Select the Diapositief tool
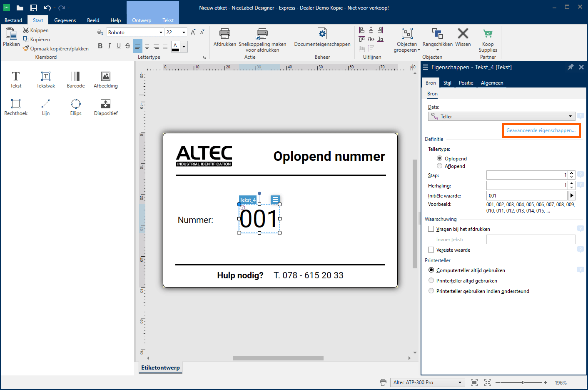 (106, 107)
